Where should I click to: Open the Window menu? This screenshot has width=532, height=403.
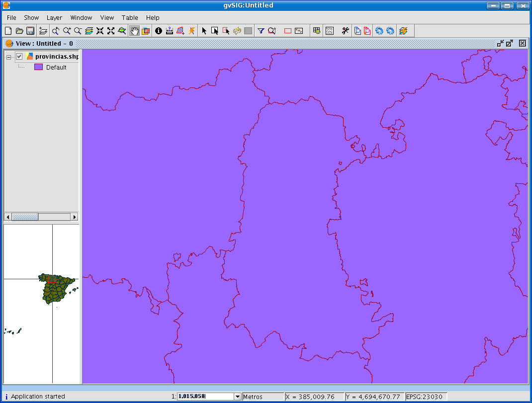pos(81,17)
